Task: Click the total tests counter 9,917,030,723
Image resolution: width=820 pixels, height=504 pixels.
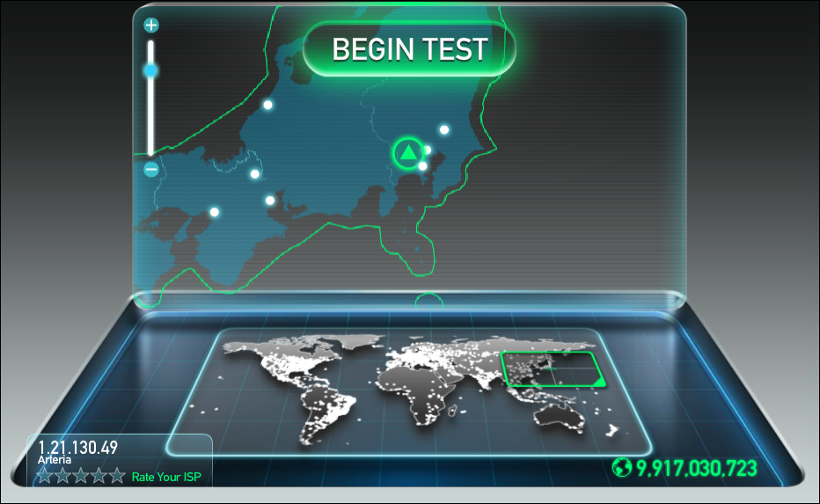Action: (x=697, y=468)
